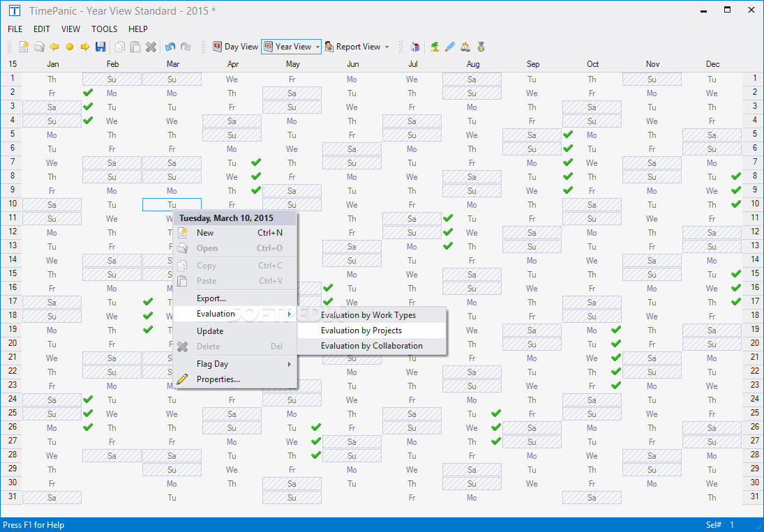Image resolution: width=764 pixels, height=532 pixels.
Task: Jump to today with the yellow circle icon
Action: [70, 47]
